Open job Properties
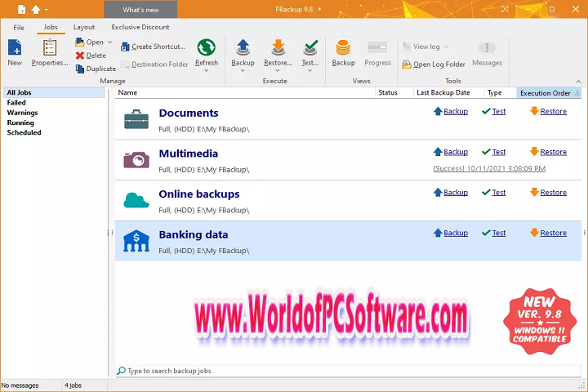 50,52
